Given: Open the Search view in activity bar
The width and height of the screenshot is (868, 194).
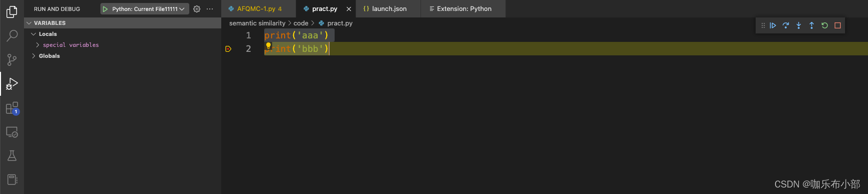Looking at the screenshot, I should [x=12, y=35].
